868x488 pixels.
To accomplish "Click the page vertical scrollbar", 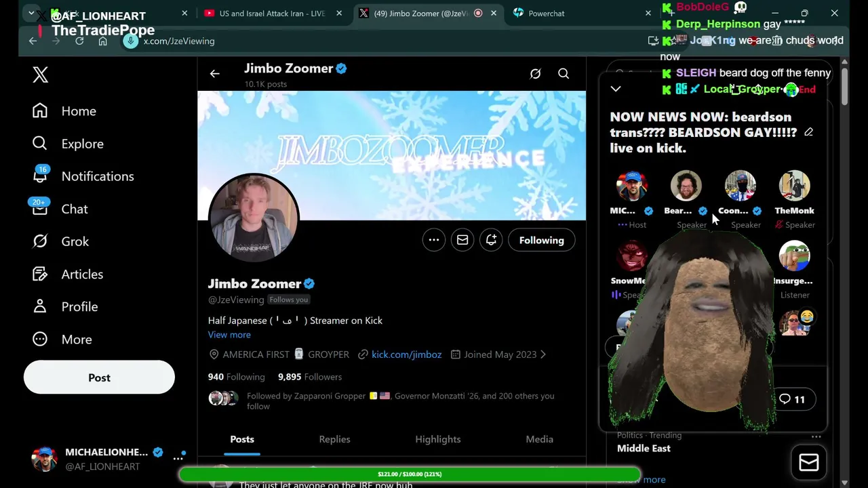I will pos(844,85).
